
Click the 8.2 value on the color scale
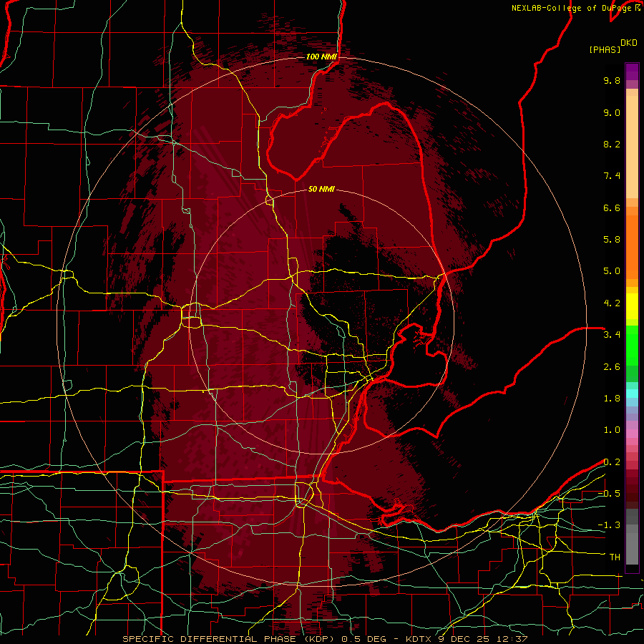[x=612, y=144]
